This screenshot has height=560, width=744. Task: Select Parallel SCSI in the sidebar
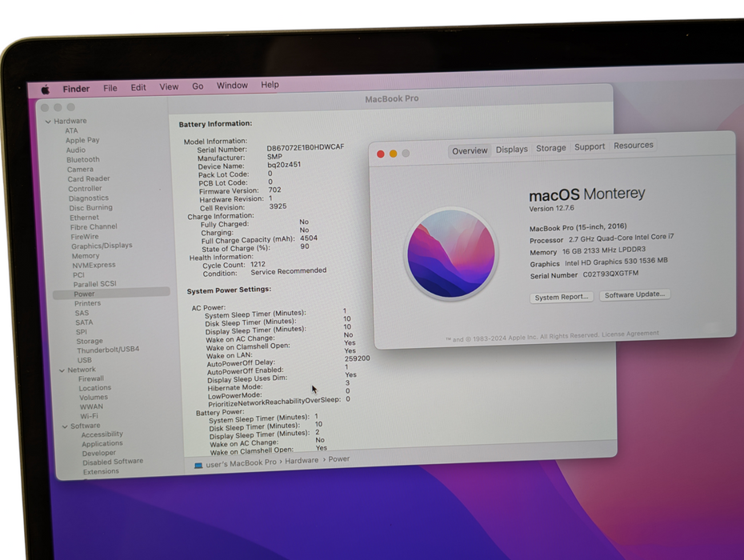tap(94, 284)
